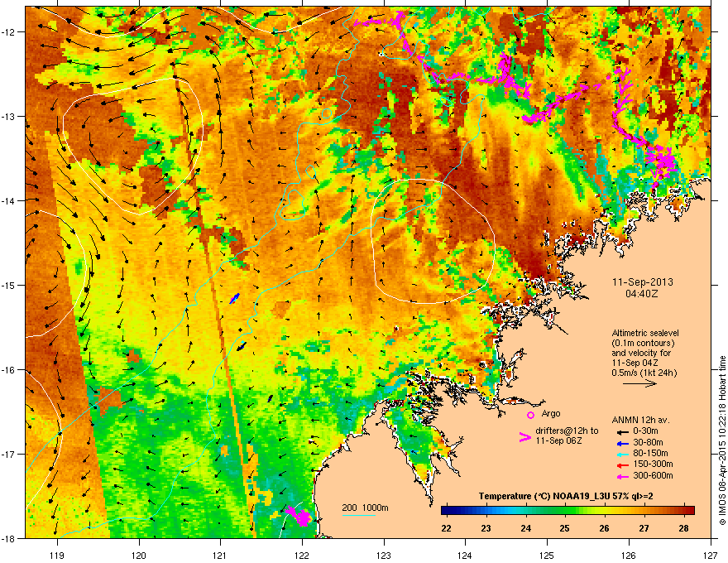
Task: Click the -18 latitude axis label
Action: tap(8, 538)
